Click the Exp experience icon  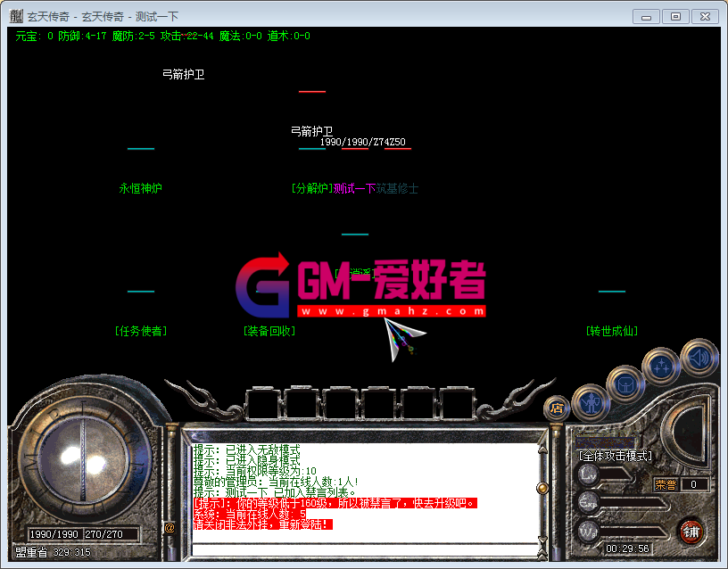click(x=588, y=502)
